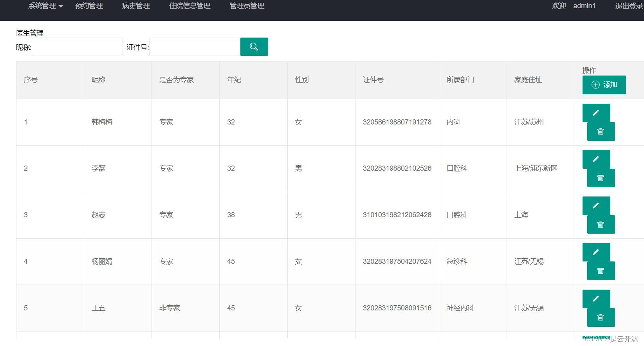Go to 病史管理 in navigation
Viewport: 644px width, 346px height.
pyautogui.click(x=136, y=6)
